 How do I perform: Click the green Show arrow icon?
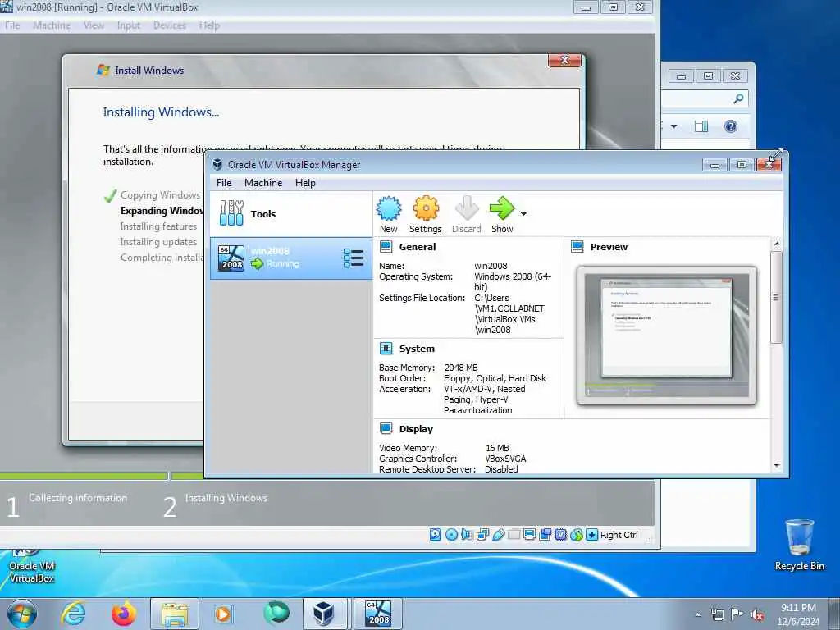tap(502, 208)
